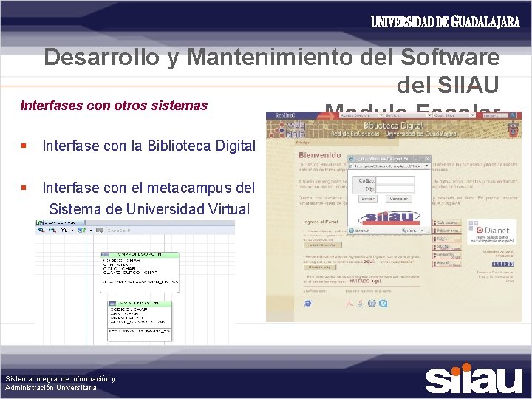This screenshot has width=532, height=399.
Task: Click the Universidad de Guadalajara crest in Biblioteca header
Action: (512, 130)
